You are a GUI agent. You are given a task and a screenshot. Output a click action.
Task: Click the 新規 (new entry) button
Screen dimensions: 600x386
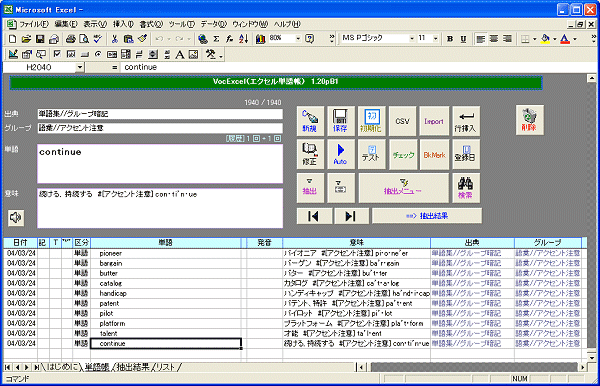pyautogui.click(x=310, y=121)
